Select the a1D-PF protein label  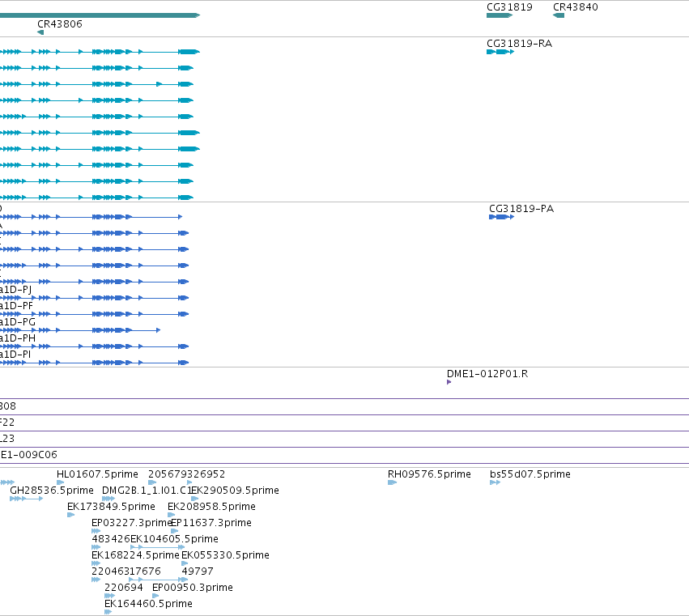coord(16,306)
